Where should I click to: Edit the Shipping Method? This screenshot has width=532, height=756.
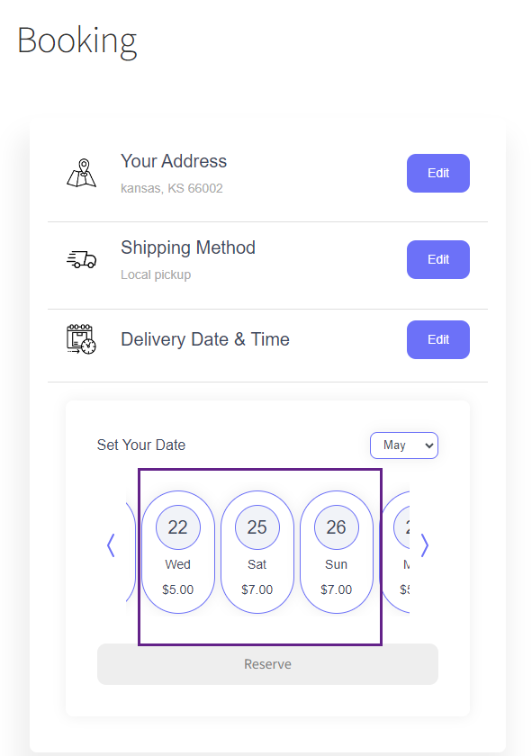point(438,259)
